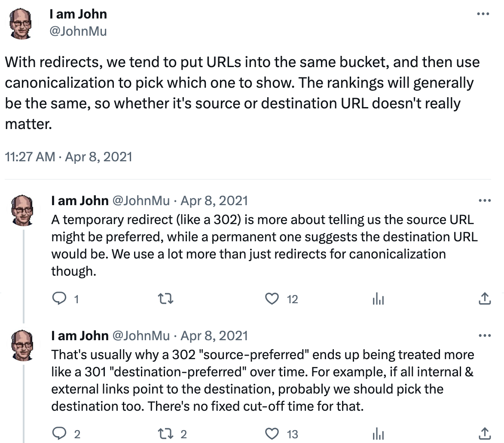This screenshot has width=504, height=443.
Task: Open more options on the "source-preferred" reply
Action: pos(484,335)
